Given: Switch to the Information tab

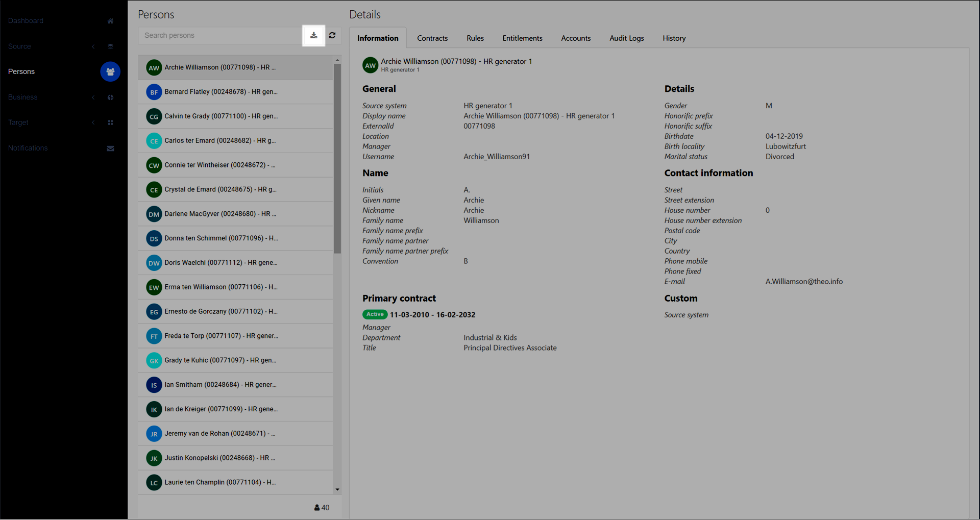Looking at the screenshot, I should [x=378, y=38].
